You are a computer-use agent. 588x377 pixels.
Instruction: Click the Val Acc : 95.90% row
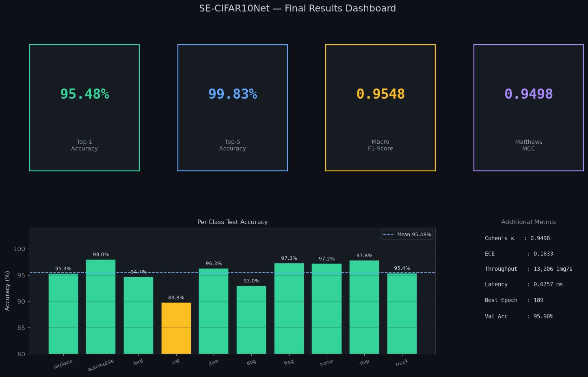(x=519, y=317)
